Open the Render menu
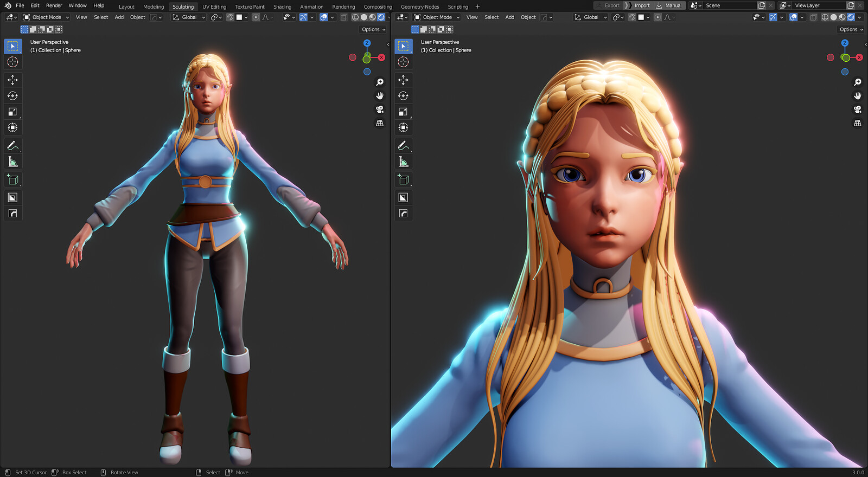Viewport: 868px width, 477px height. [54, 5]
